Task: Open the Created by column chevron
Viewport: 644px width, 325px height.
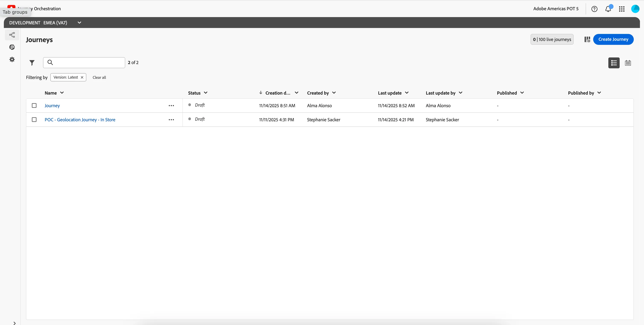Action: (334, 93)
